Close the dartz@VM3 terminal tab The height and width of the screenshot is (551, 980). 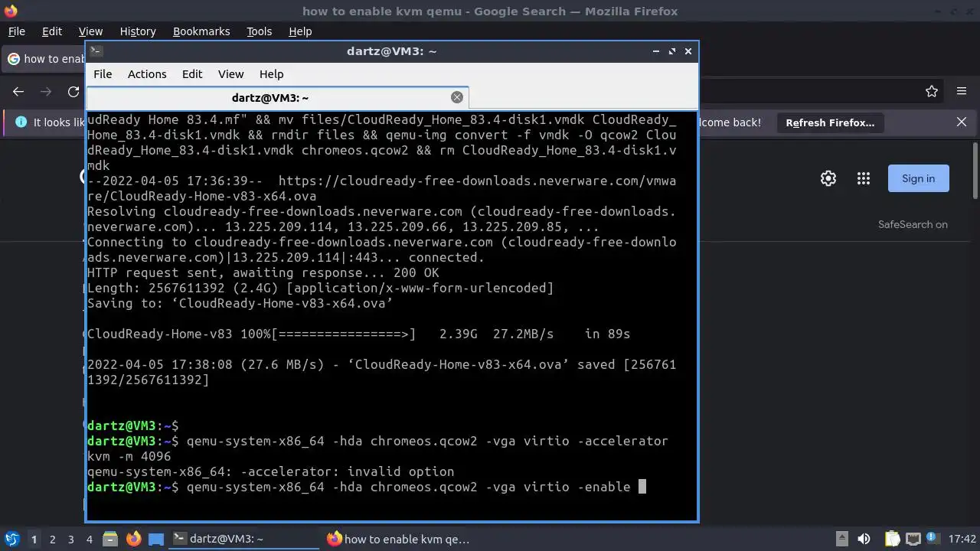click(457, 97)
